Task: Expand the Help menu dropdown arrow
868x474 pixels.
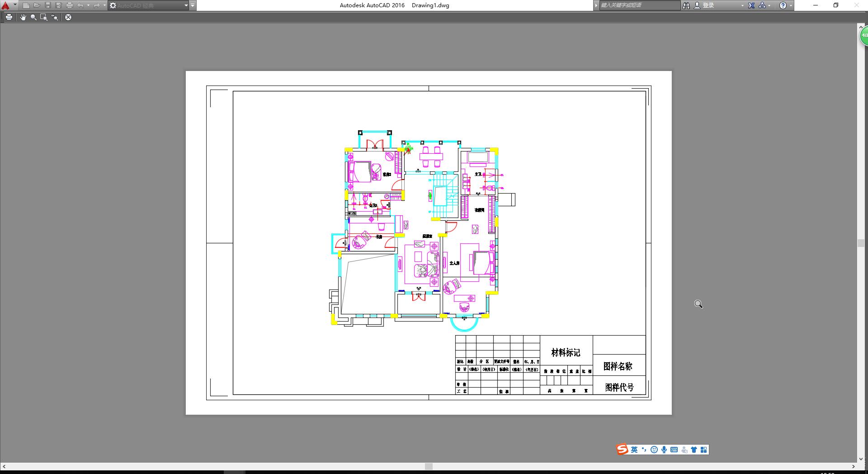Action: click(x=791, y=5)
